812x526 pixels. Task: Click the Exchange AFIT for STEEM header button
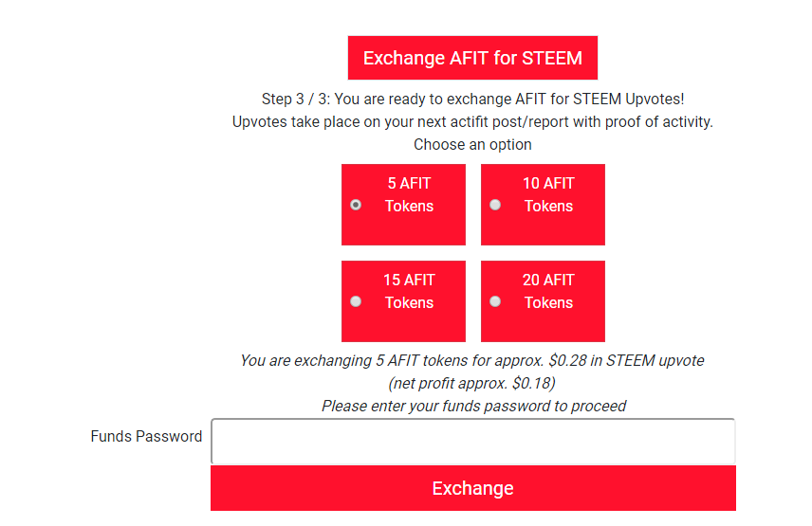tap(472, 58)
